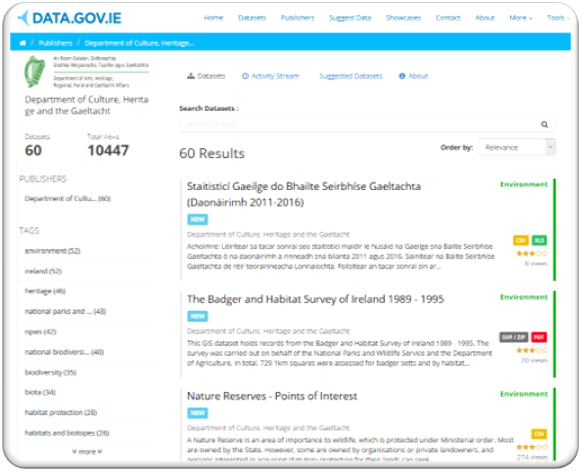Switch to the Activity Stream tab
The width and height of the screenshot is (581, 471).
pyautogui.click(x=271, y=76)
